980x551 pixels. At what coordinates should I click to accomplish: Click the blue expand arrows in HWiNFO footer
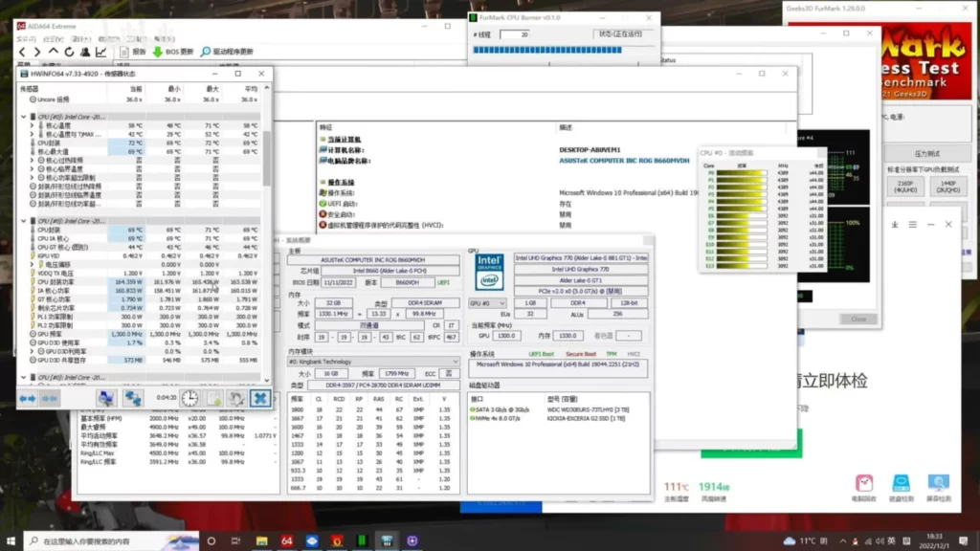click(28, 399)
